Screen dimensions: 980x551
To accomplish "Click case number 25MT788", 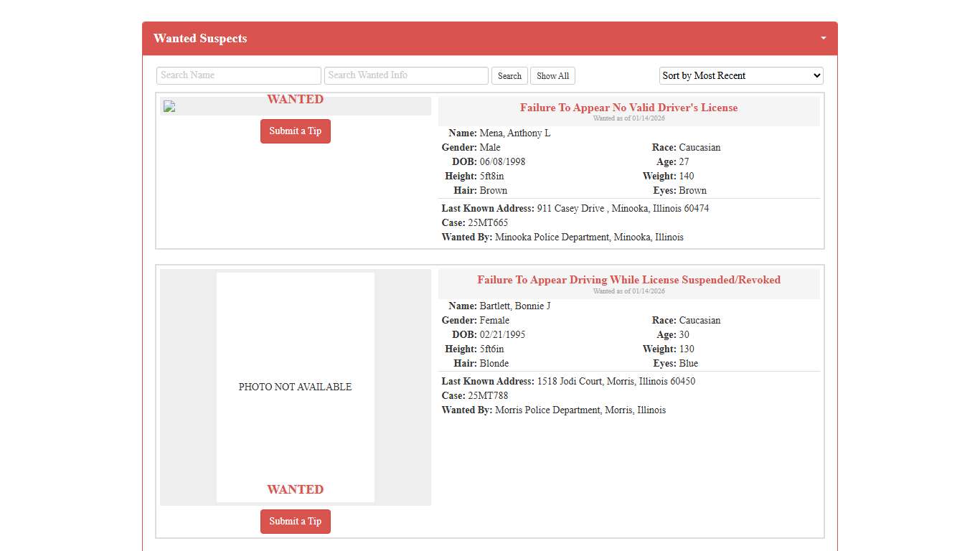I will coord(488,396).
